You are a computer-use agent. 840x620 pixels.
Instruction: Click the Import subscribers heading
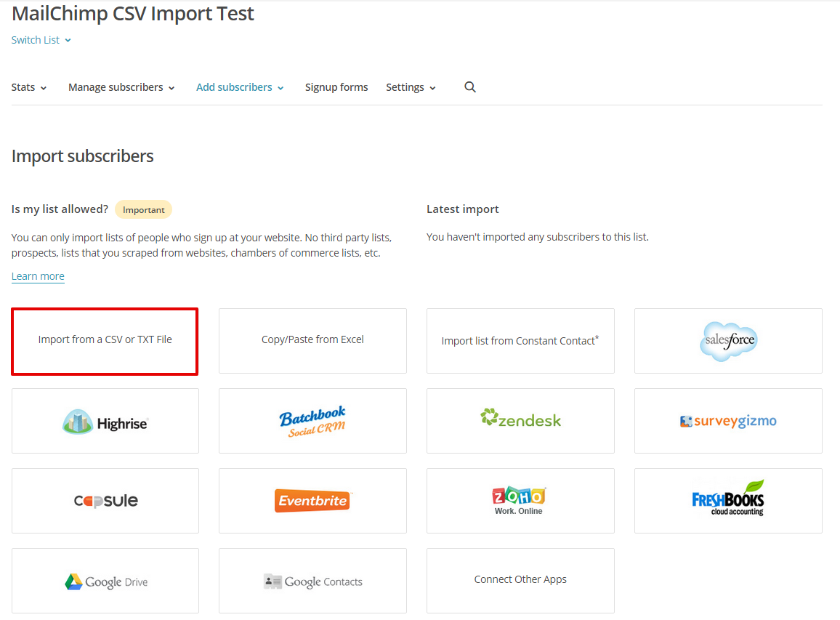pos(83,156)
